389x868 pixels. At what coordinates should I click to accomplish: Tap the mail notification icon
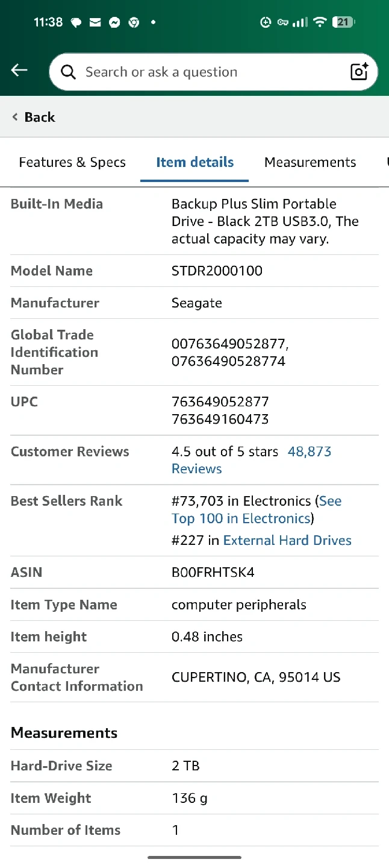(95, 23)
